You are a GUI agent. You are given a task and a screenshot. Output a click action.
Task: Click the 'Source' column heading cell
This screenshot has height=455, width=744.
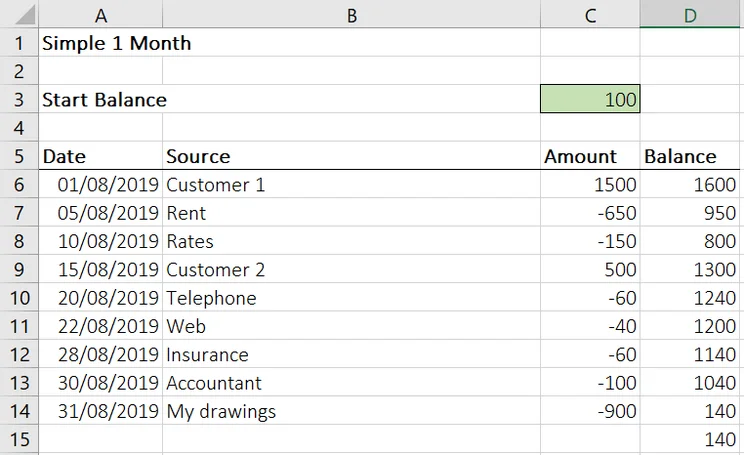[351, 156]
